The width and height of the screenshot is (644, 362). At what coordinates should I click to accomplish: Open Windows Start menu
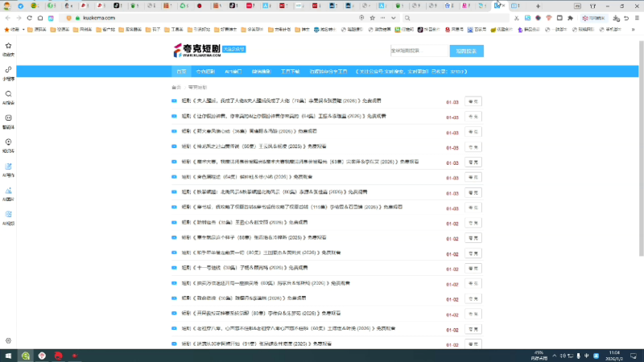tap(8, 356)
